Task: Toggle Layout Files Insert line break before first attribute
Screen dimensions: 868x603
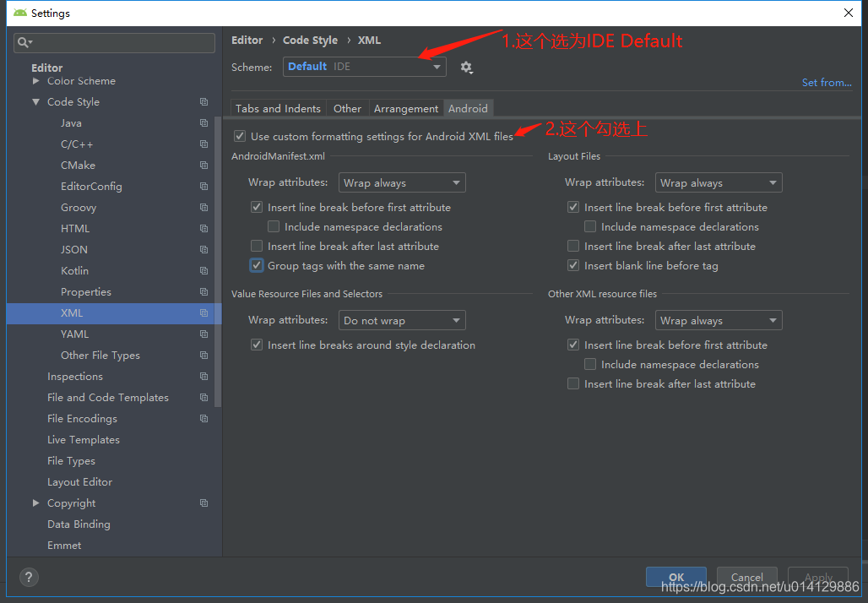Action: click(573, 207)
